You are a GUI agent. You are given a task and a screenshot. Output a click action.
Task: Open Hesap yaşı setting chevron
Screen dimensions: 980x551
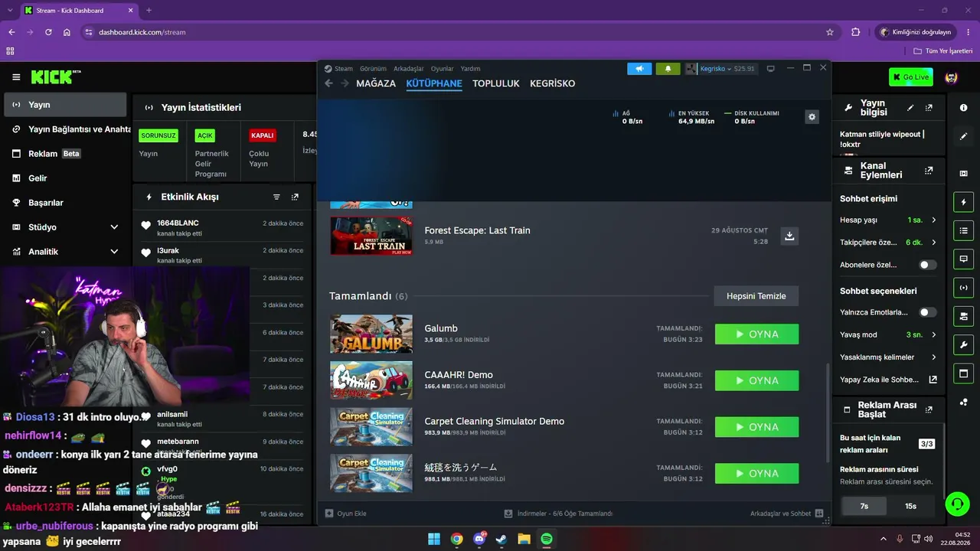933,220
